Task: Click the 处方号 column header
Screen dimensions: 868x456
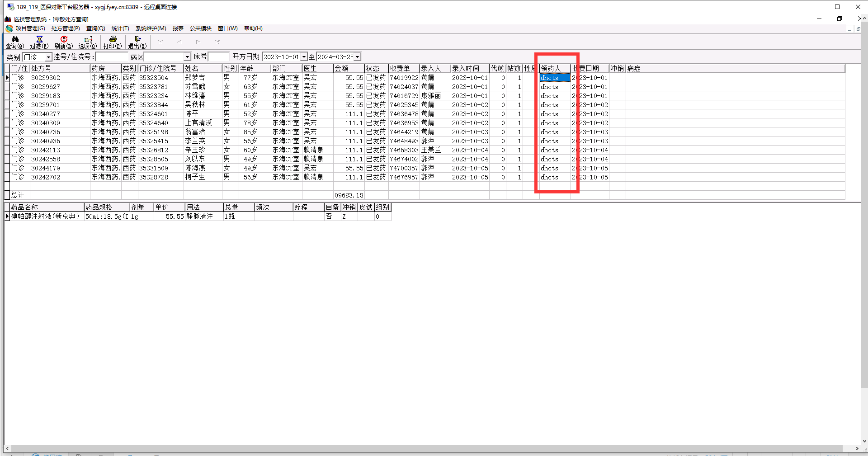Action: tap(60, 68)
